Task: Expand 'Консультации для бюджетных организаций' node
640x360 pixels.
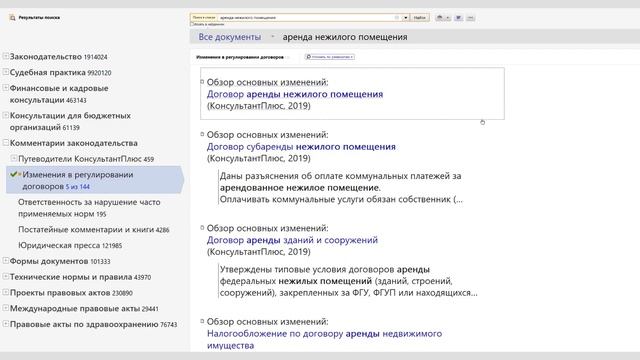Action: (x=6, y=115)
